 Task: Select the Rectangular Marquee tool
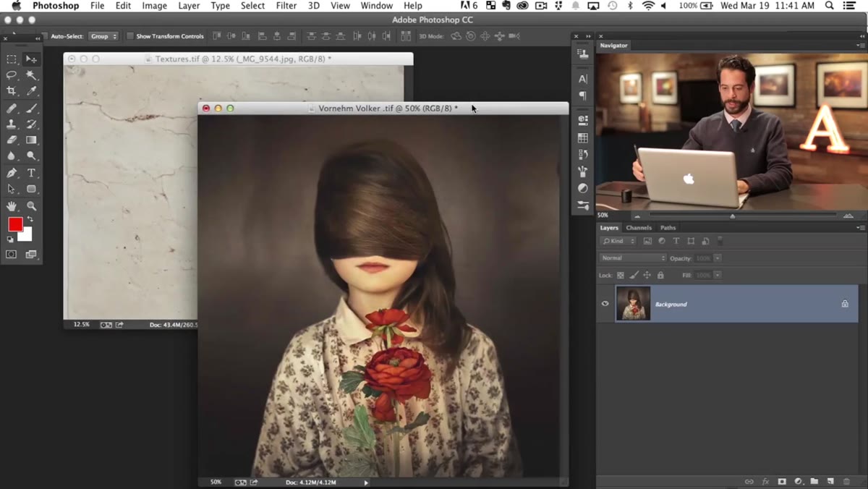12,59
